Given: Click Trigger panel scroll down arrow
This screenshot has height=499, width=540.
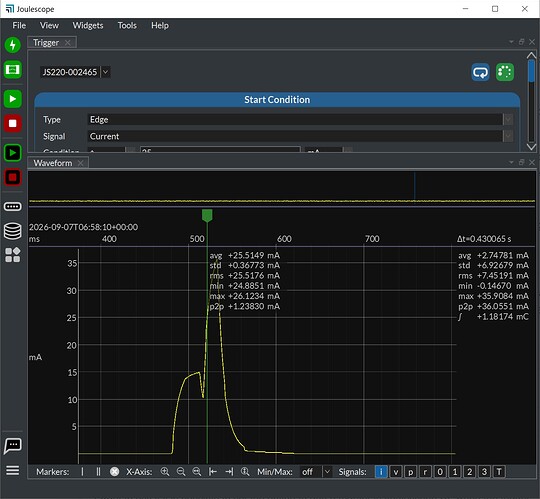Looking at the screenshot, I should pos(531,147).
